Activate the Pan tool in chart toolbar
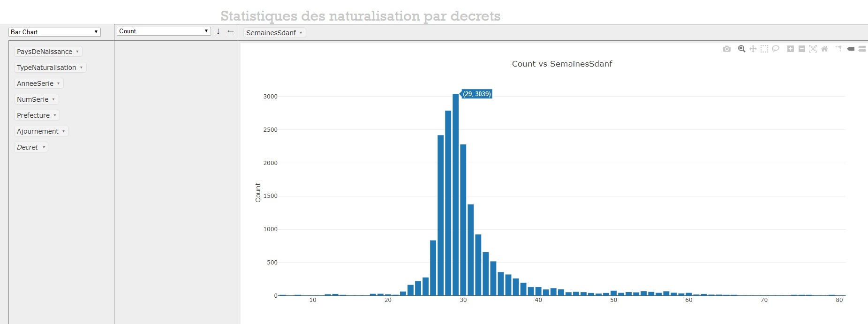 point(753,49)
